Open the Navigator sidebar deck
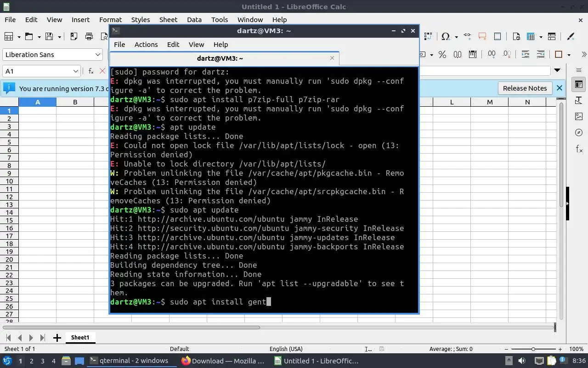The height and width of the screenshot is (368, 588). coord(579,133)
